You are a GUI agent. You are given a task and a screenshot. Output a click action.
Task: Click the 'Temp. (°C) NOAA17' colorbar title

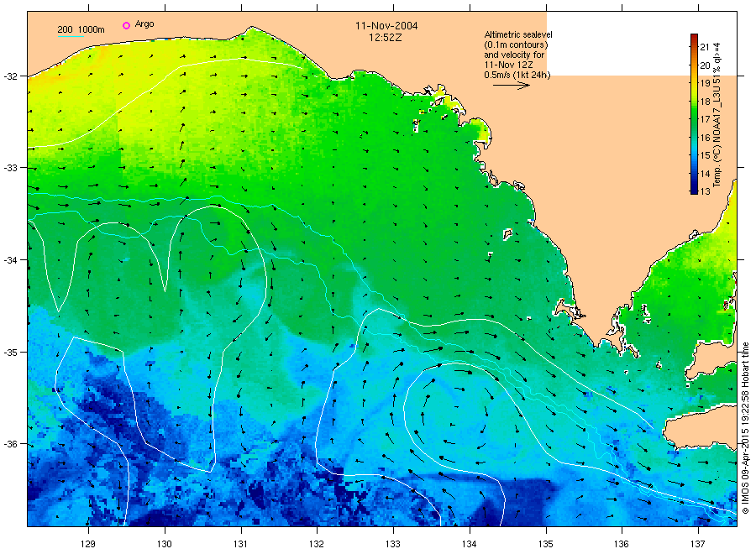click(x=717, y=115)
